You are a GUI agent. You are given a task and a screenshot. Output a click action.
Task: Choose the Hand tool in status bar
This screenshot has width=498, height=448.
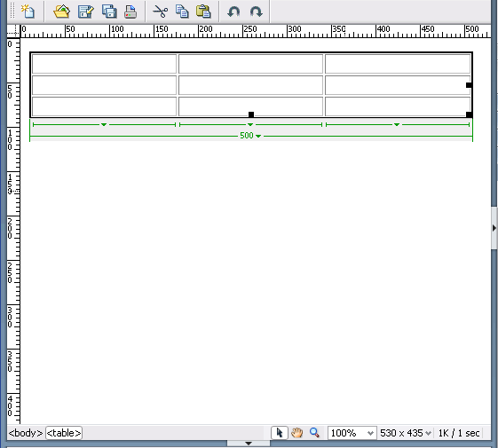point(297,433)
